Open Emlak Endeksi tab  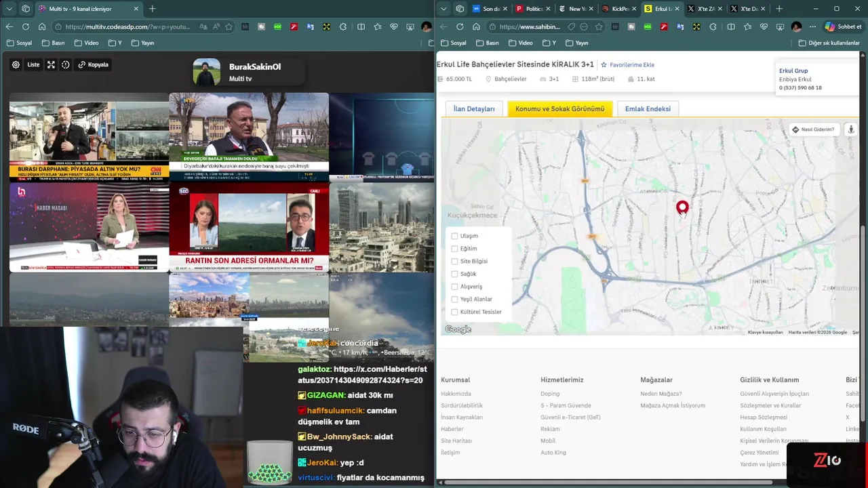click(648, 108)
